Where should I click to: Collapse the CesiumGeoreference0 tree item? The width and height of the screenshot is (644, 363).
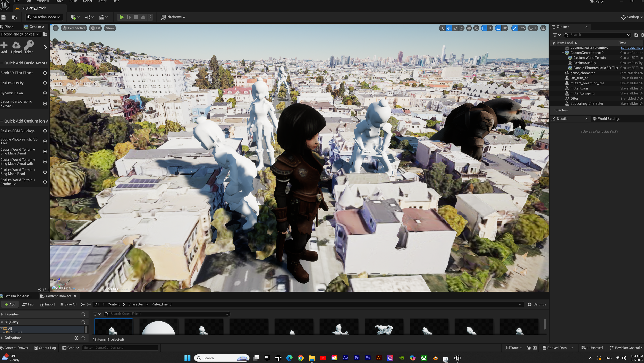click(563, 53)
